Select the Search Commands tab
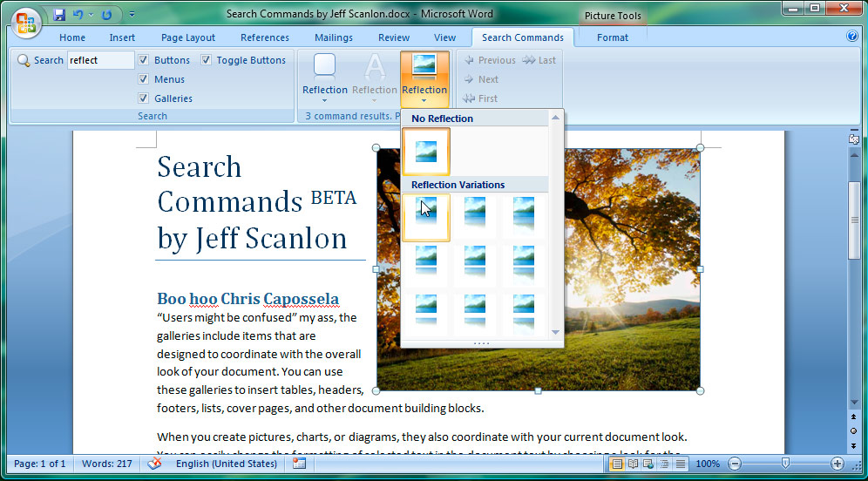 pyautogui.click(x=523, y=37)
